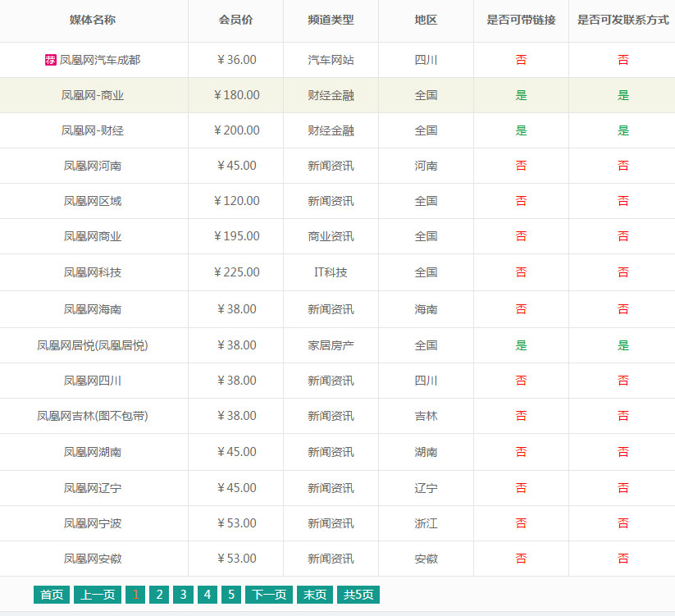Toggle the 是 link status for 凤凰网-商业
The image size is (675, 616).
[x=521, y=94]
